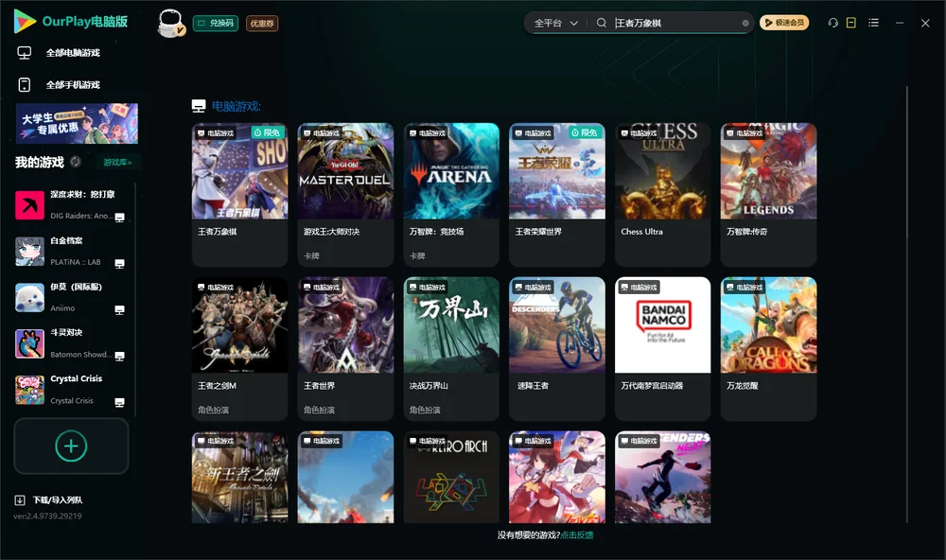
Task: Select the 王者荣耀世界 cover image
Action: coord(557,171)
